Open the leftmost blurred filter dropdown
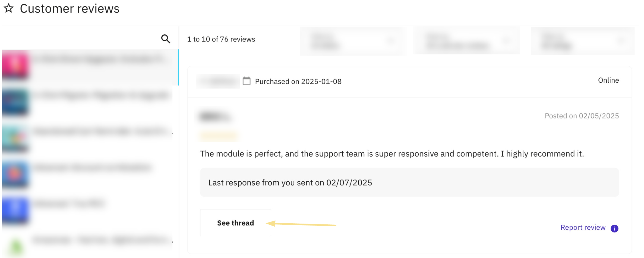Viewport: 644px width, 258px height. click(353, 41)
